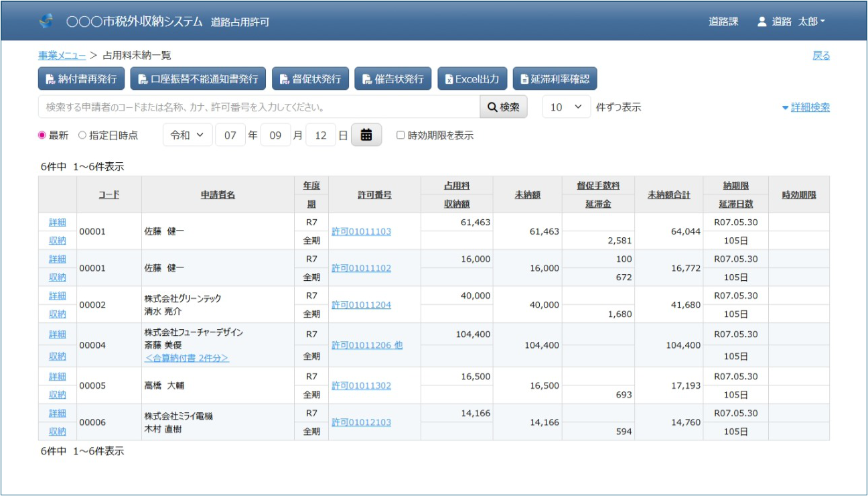Enable the 時効期限を表示 checkbox

click(x=401, y=135)
